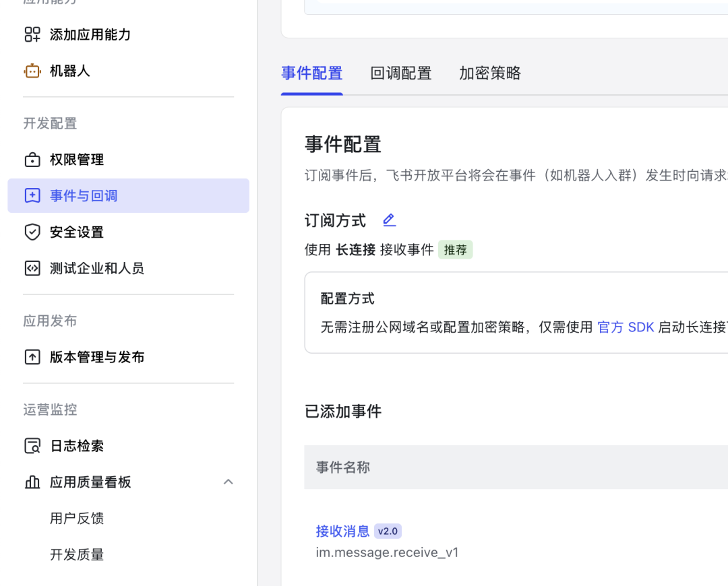Select the 机器人 robot icon in sidebar
Viewport: 728px width, 586px height.
tap(32, 70)
